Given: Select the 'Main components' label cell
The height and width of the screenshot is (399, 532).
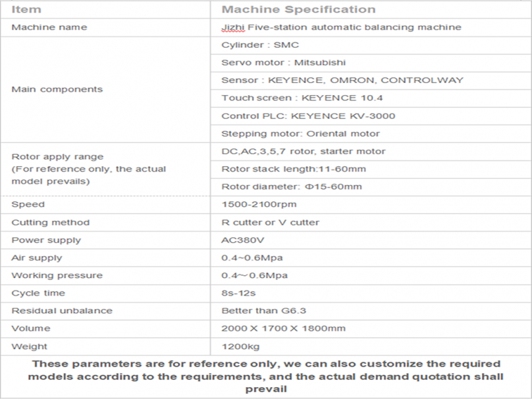Looking at the screenshot, I should coord(106,90).
